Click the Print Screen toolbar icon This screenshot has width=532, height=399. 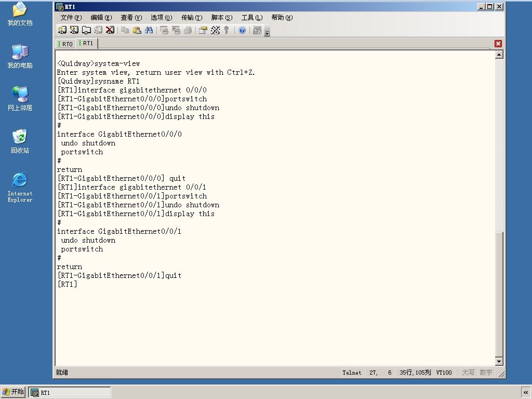pos(164,30)
